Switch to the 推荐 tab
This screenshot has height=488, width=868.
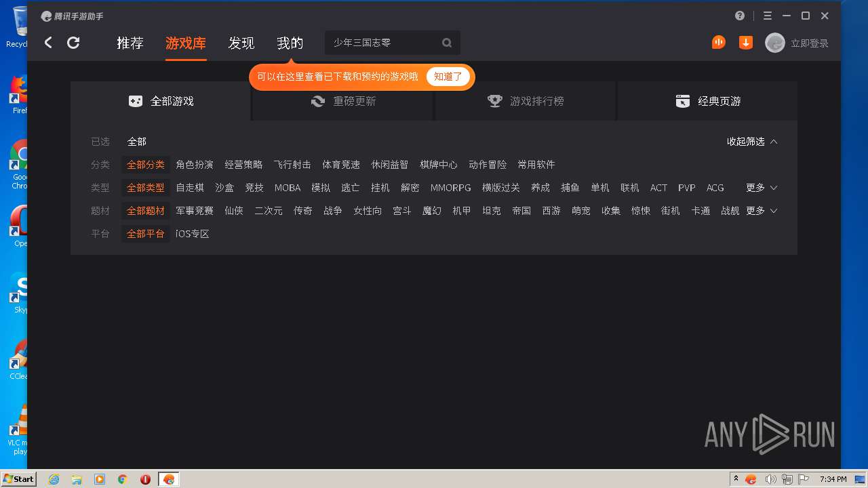(130, 43)
